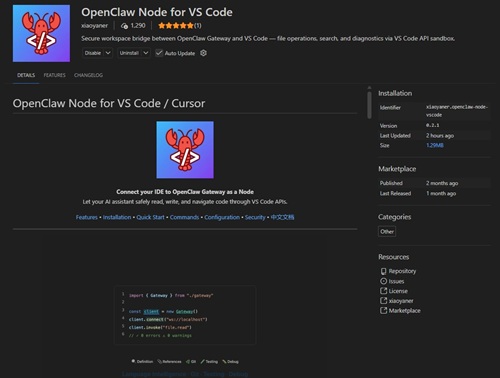Click the Marketplace section heading in sidebar
This screenshot has height=378, width=500.
coord(397,169)
